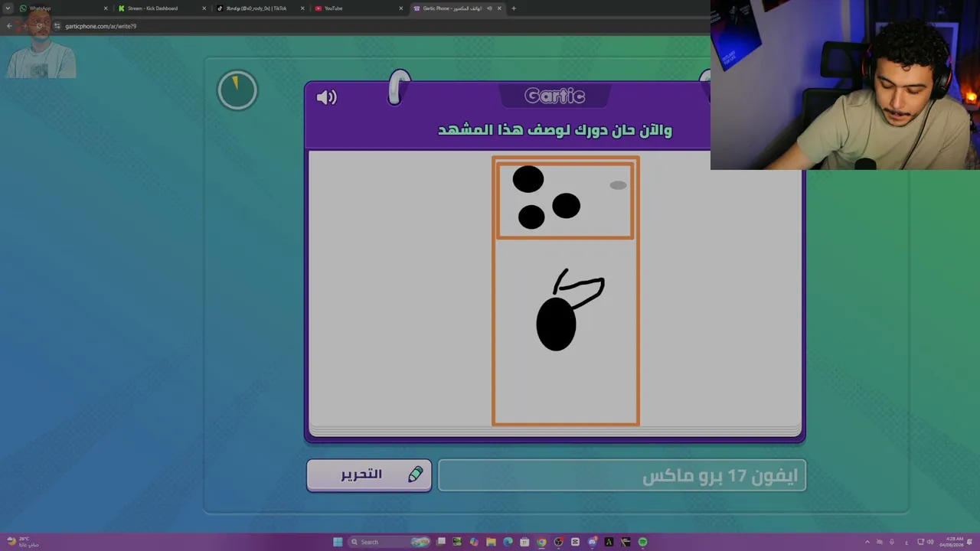
Task: Close the Gartic Phone tab
Action: (499, 8)
